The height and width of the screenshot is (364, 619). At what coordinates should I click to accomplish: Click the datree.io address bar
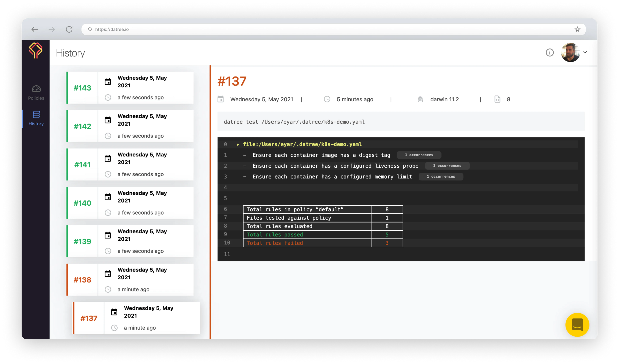tap(333, 29)
